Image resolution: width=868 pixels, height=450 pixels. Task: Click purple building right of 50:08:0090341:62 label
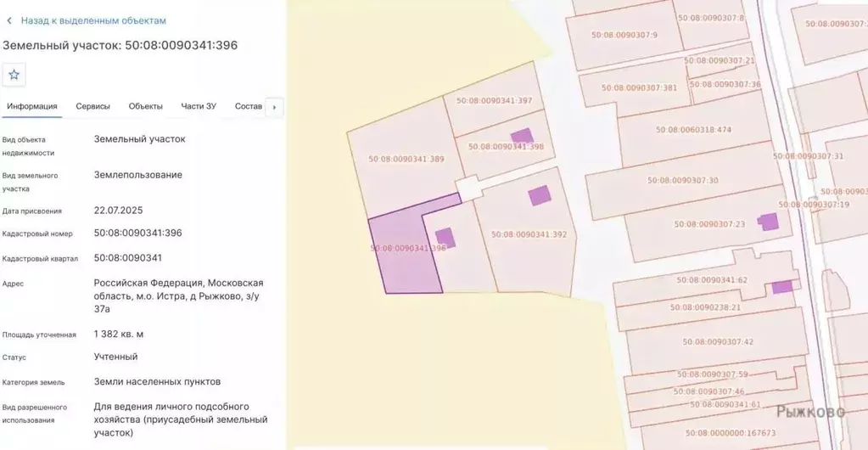(x=782, y=286)
